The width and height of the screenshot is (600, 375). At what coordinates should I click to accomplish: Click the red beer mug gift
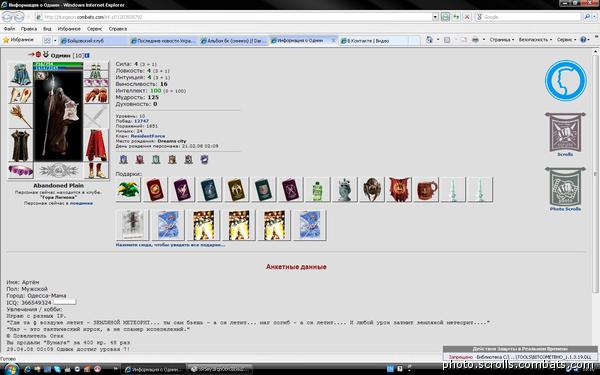pos(426,189)
